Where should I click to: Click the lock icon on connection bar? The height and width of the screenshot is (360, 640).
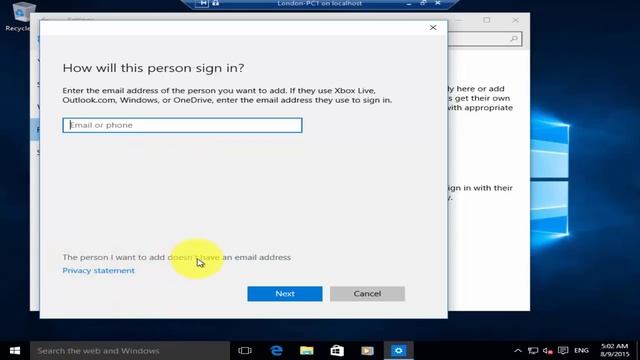(216, 3)
